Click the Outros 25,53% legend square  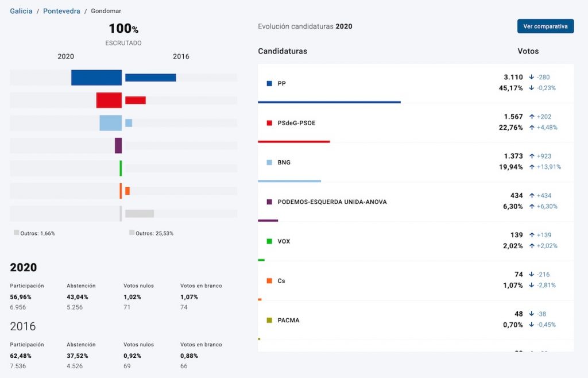(x=131, y=233)
